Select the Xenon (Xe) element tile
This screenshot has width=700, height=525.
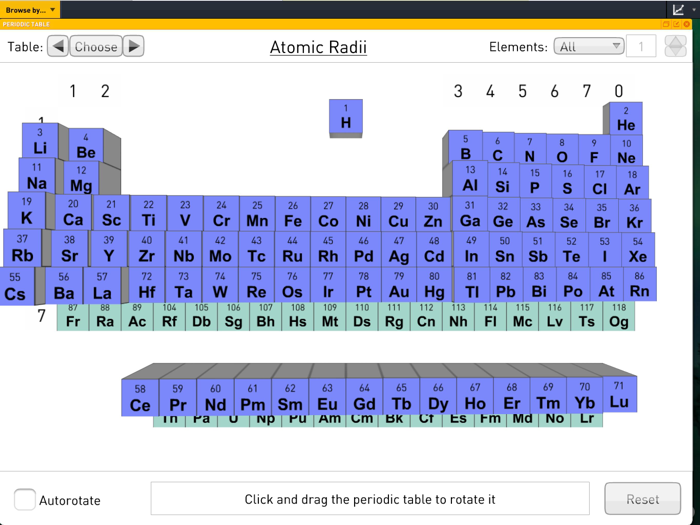638,250
